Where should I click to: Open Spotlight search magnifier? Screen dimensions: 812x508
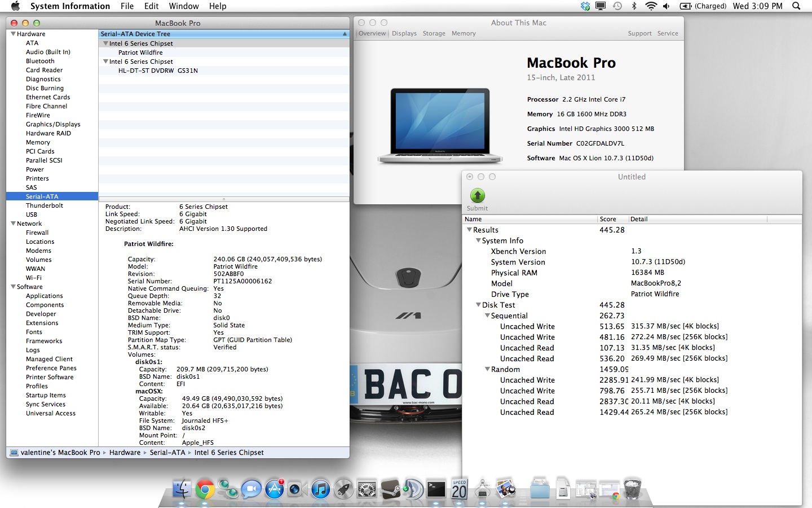point(796,6)
